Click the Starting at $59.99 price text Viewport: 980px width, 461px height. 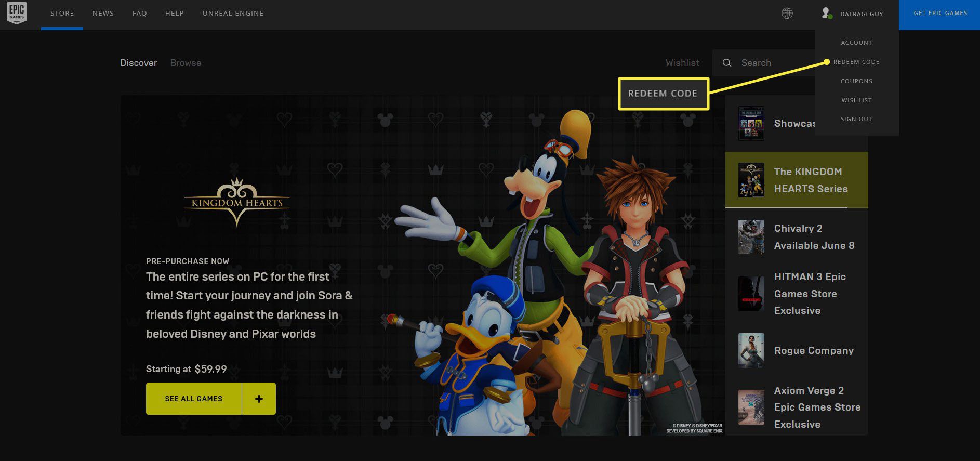186,369
